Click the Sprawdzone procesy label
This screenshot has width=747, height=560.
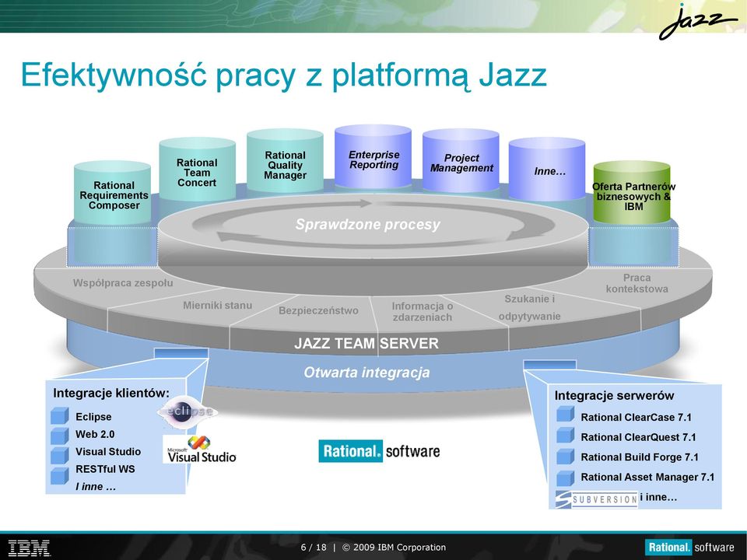coord(368,224)
